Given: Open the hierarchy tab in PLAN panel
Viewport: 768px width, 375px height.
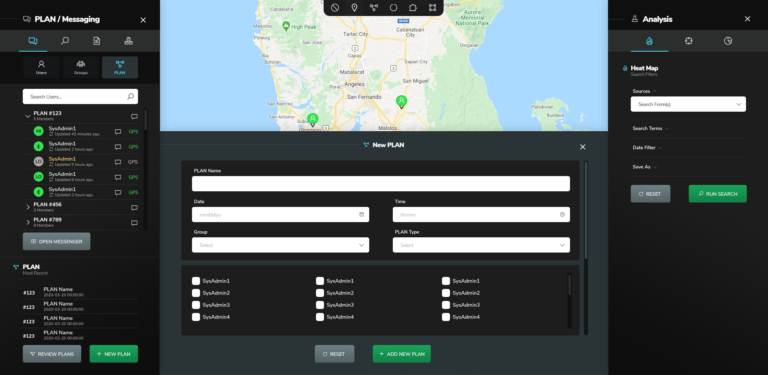Looking at the screenshot, I should pyautogui.click(x=128, y=41).
